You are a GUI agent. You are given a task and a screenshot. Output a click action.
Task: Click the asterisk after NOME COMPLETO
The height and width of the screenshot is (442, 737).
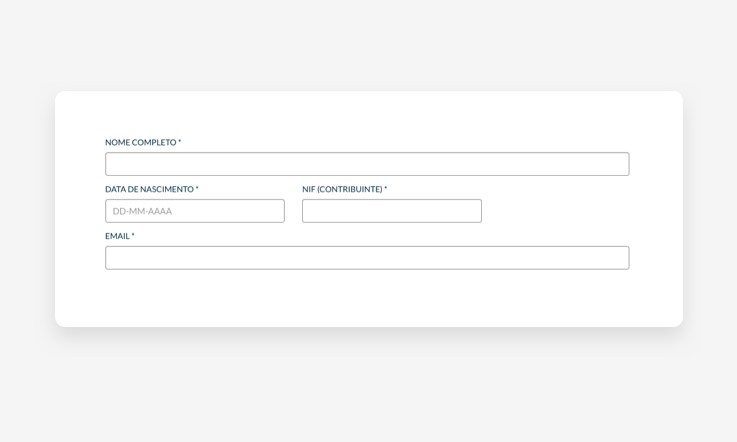[x=180, y=142]
